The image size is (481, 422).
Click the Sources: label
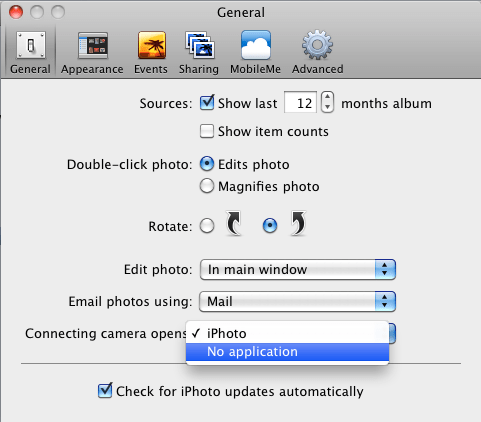(x=166, y=104)
